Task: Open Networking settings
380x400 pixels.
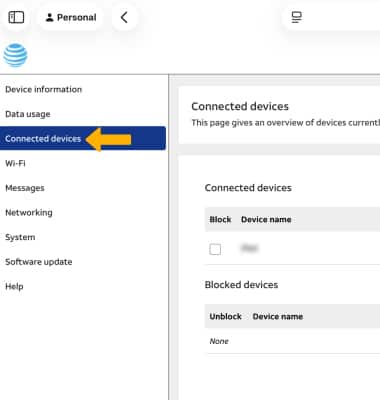Action: click(x=29, y=213)
